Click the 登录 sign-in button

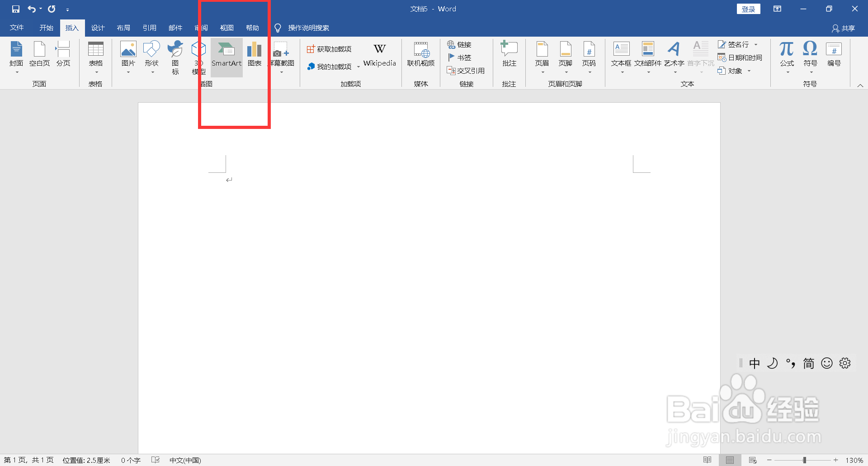748,9
